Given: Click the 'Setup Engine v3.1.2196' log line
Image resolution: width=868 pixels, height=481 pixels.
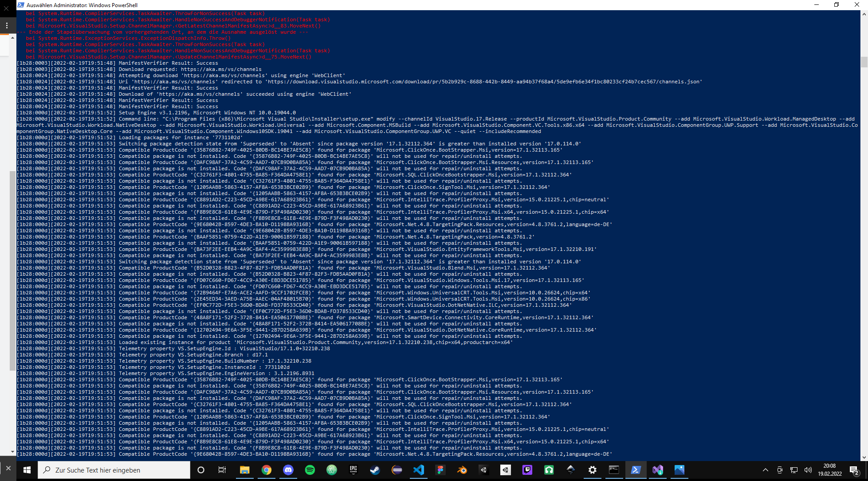Looking at the screenshot, I should (x=156, y=113).
